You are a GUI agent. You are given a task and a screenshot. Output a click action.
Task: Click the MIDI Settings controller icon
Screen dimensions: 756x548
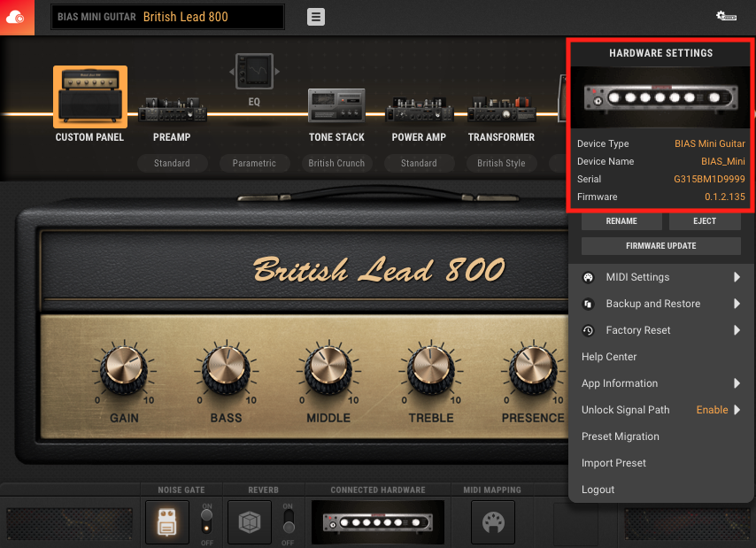(x=588, y=277)
